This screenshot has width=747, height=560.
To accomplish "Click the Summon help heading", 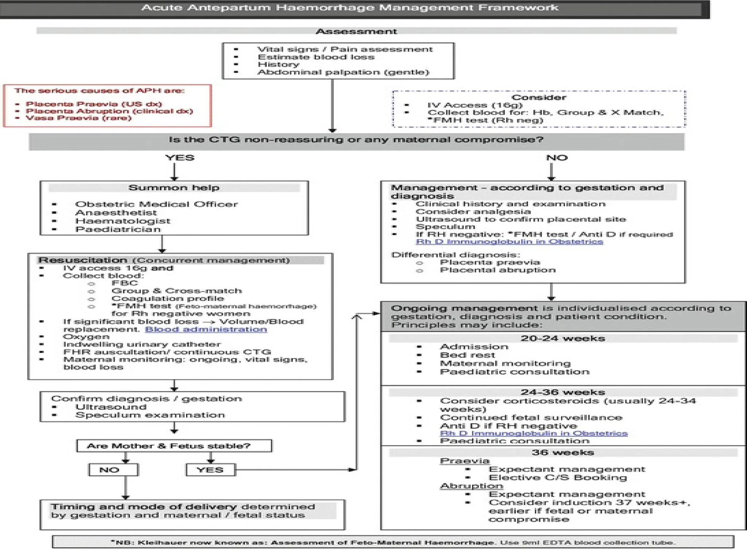I will [174, 188].
